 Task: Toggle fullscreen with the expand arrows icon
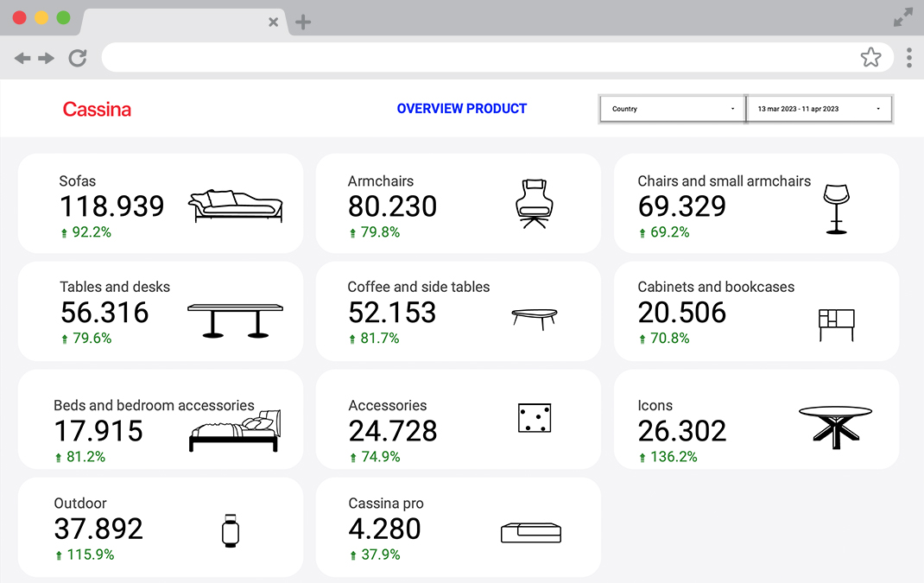click(902, 17)
